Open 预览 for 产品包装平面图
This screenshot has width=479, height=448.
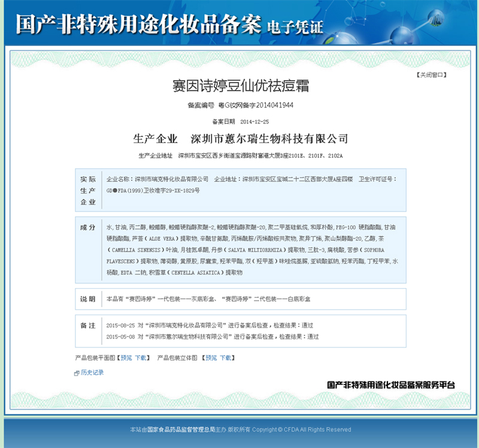tap(126, 358)
